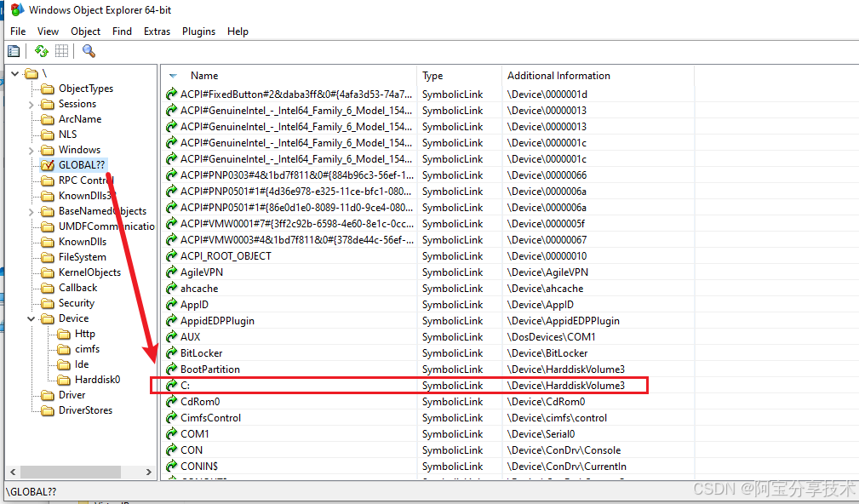This screenshot has height=504, width=859.
Task: Collapse the root backslash tree node
Action: coord(14,73)
